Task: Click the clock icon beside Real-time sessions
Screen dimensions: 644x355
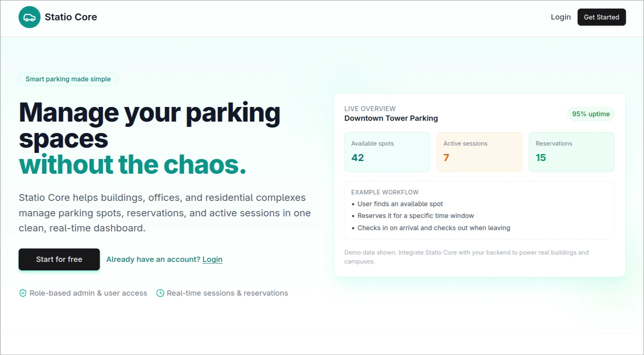Action: coord(160,293)
